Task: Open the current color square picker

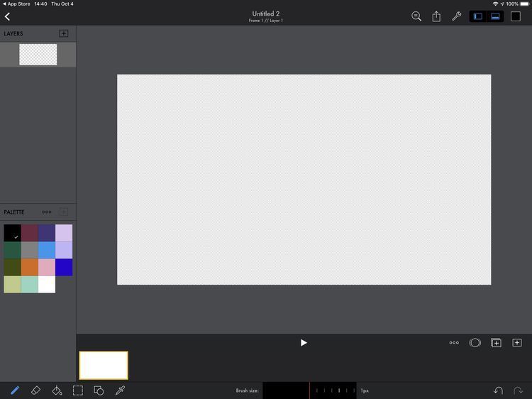Action: [516, 16]
